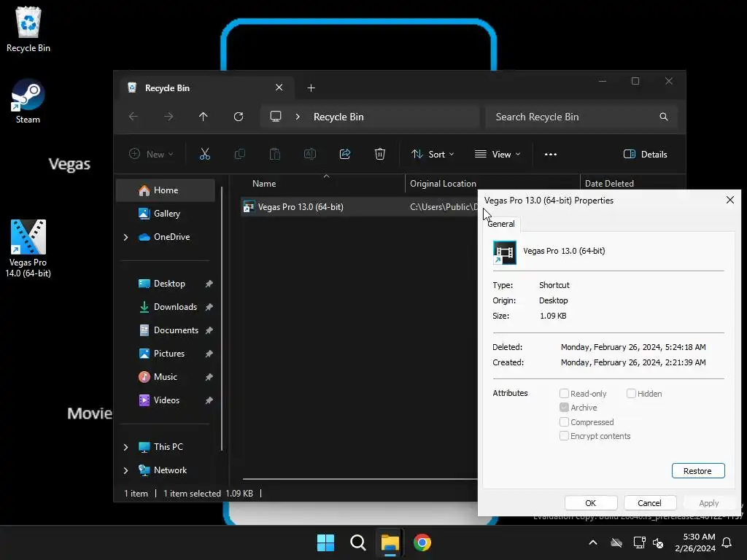Open Gallery in navigation pane
Screen dimensions: 747x560
pos(166,214)
